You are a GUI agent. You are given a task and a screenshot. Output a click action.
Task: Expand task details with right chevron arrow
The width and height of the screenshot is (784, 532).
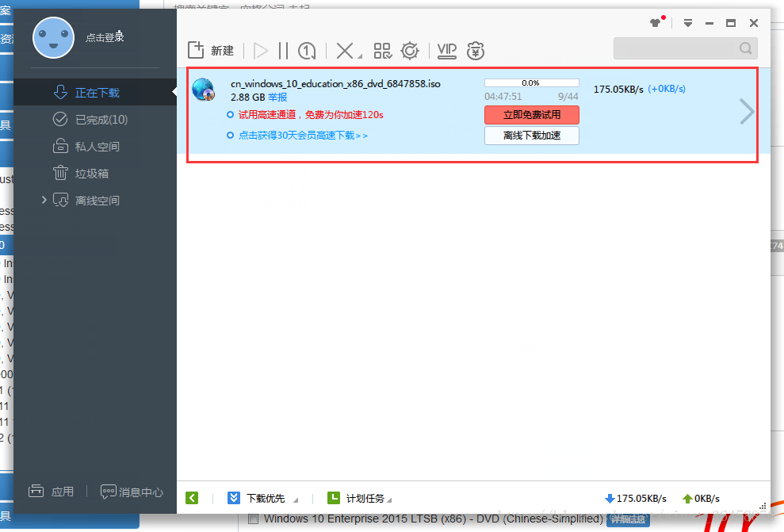click(x=747, y=111)
